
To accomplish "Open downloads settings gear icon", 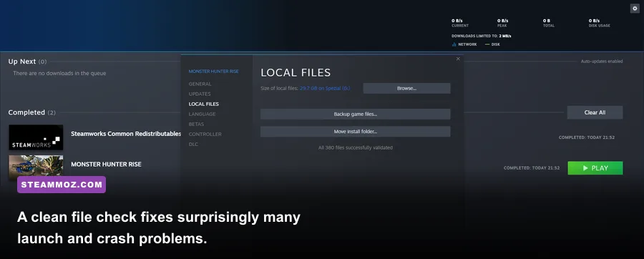I will 635,9.
